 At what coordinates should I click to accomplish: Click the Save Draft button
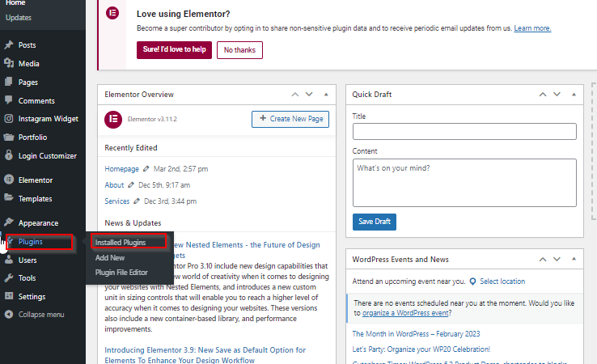[375, 222]
